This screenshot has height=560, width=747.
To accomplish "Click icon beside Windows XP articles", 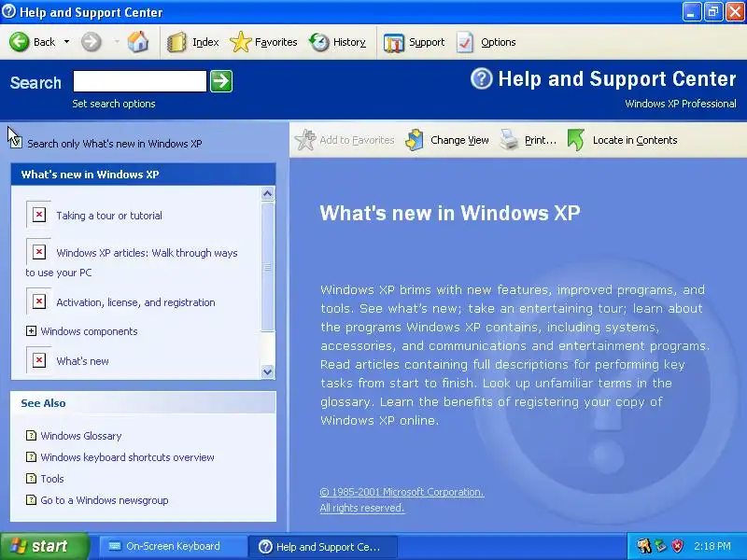I will tap(39, 252).
